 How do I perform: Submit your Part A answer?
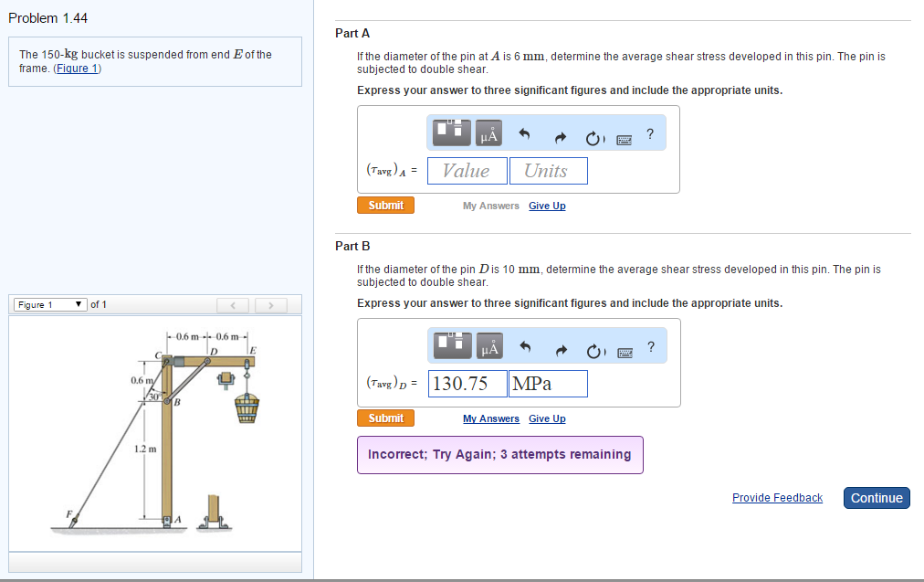tap(385, 205)
